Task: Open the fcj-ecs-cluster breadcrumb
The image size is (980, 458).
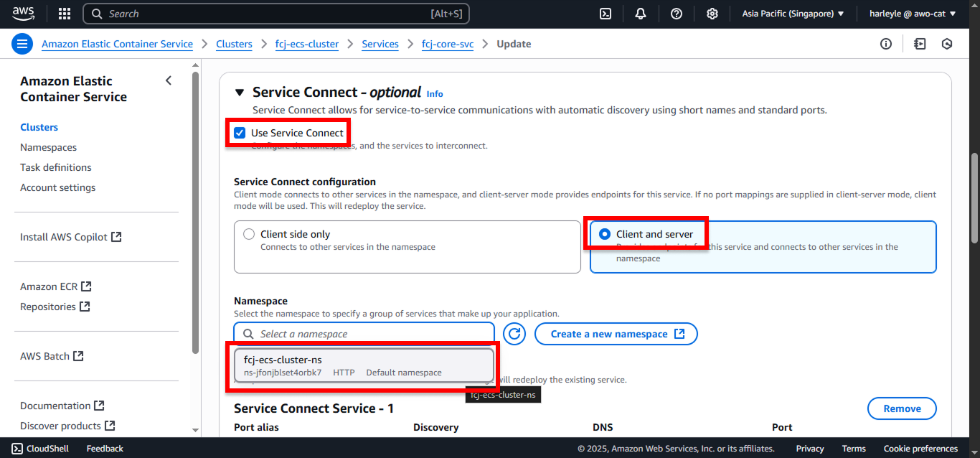Action: [x=307, y=44]
